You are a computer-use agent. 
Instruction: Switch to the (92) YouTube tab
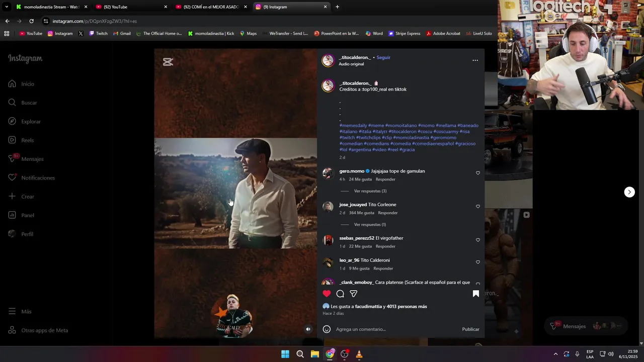click(132, 7)
